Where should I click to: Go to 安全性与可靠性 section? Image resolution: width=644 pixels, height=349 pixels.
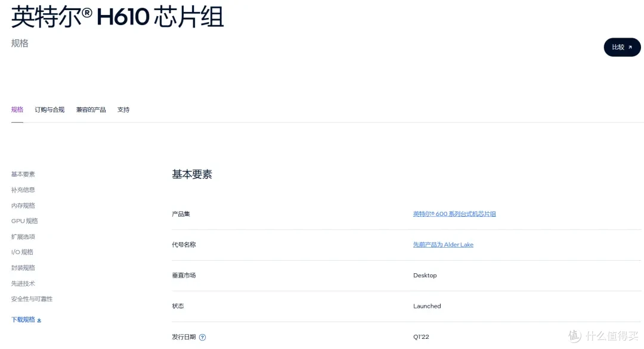(32, 299)
